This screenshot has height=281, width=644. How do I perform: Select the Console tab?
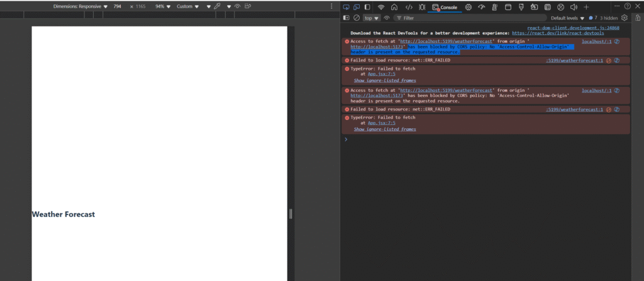pos(445,7)
